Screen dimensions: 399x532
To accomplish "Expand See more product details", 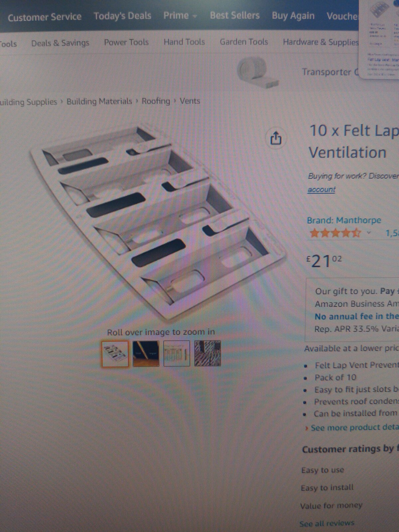I will pyautogui.click(x=352, y=428).
